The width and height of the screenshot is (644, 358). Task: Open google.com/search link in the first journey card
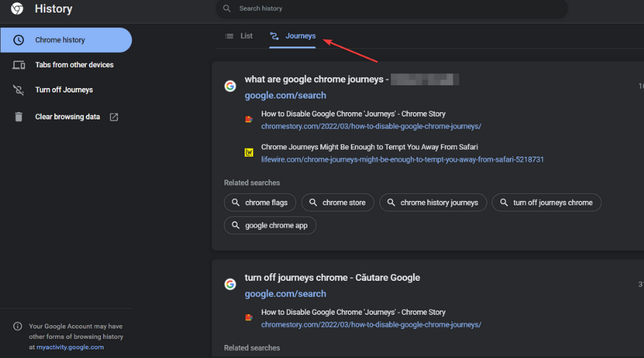[x=286, y=95]
